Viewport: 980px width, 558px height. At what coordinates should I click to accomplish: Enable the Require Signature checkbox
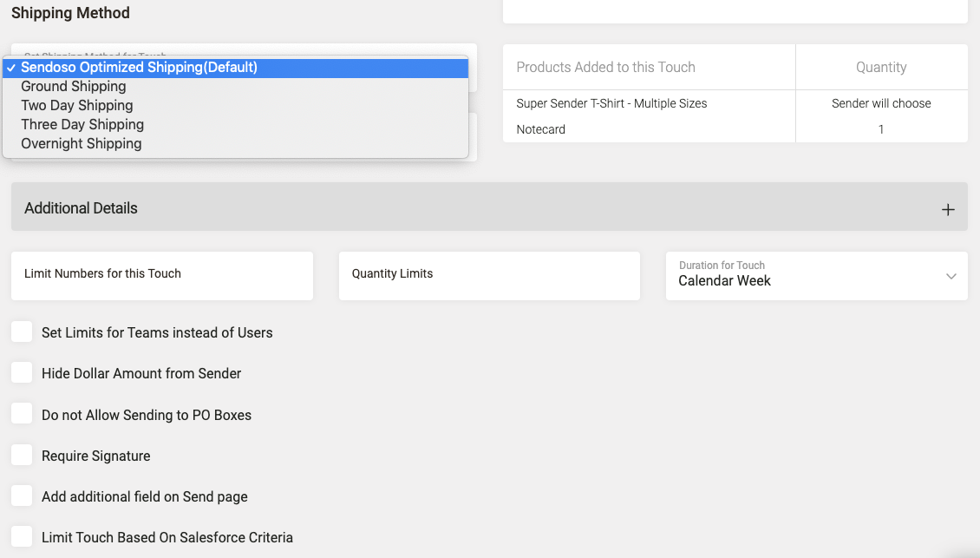click(22, 456)
